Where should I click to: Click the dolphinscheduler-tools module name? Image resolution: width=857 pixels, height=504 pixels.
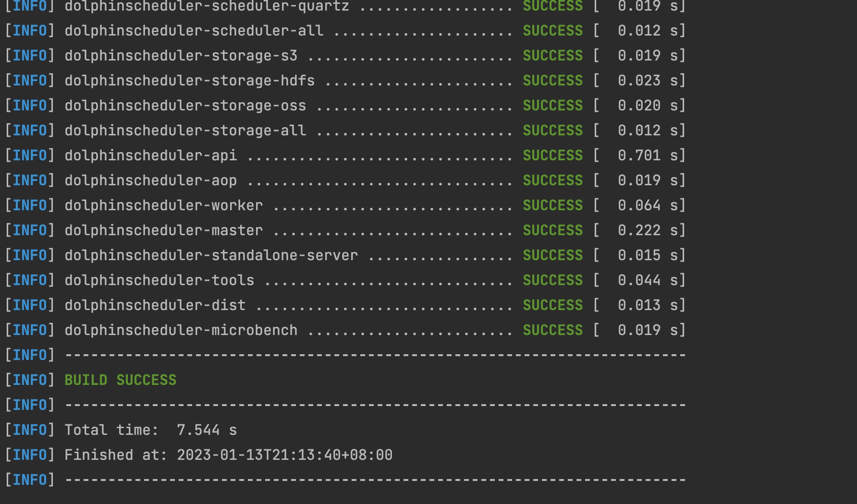[x=159, y=280]
